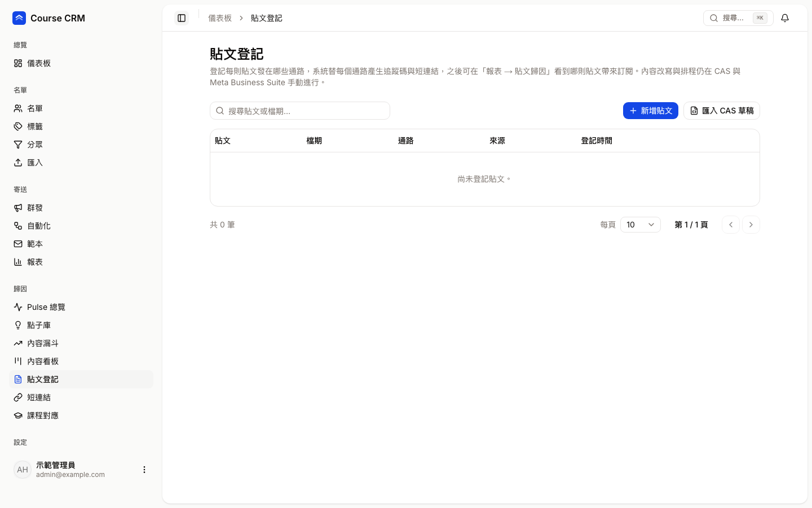
Task: Go to previous page arrow
Action: pyautogui.click(x=731, y=225)
